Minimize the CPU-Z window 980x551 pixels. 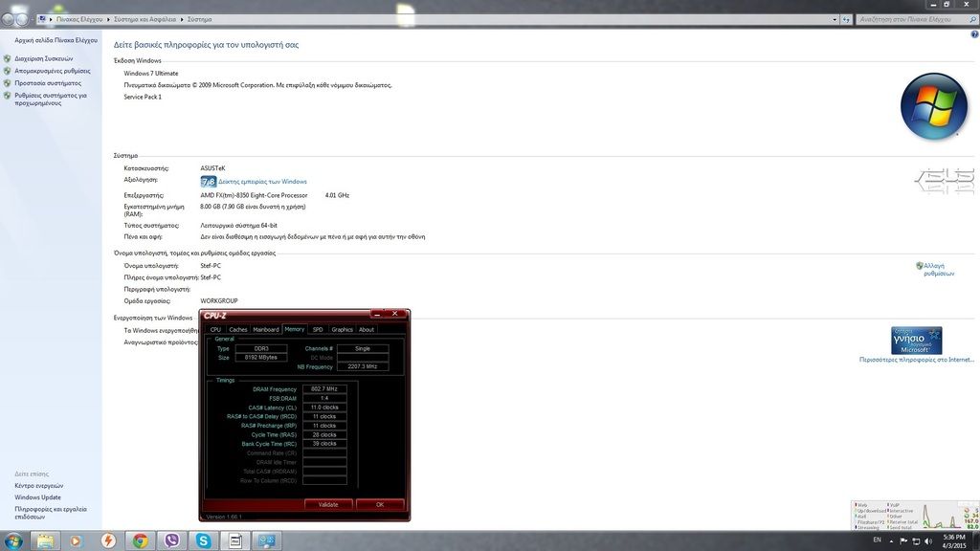click(377, 314)
